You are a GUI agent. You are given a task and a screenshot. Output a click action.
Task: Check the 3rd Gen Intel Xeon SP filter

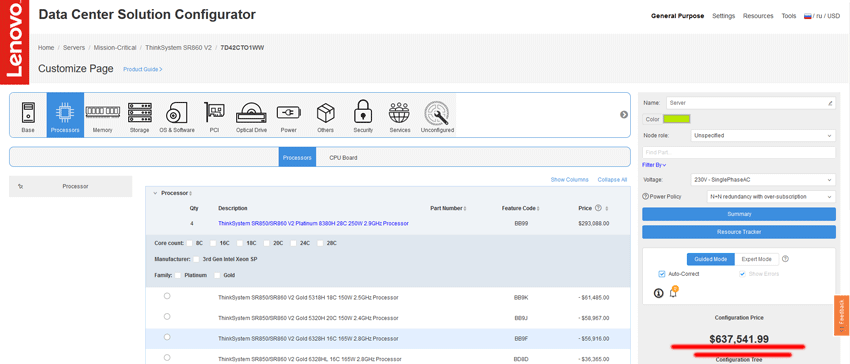tap(196, 259)
